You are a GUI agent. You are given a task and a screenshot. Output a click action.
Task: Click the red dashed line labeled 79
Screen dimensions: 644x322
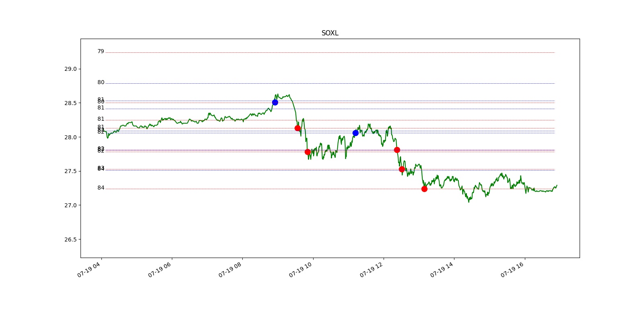(330, 52)
